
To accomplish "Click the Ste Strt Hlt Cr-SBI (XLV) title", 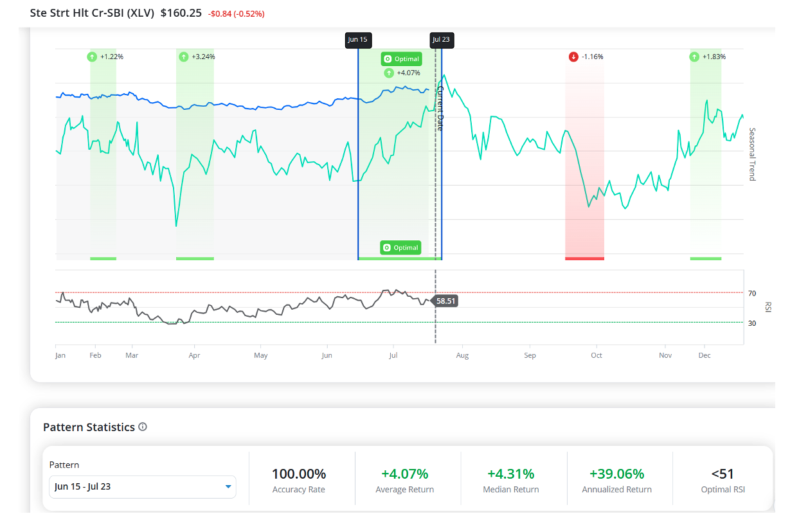I will point(92,13).
